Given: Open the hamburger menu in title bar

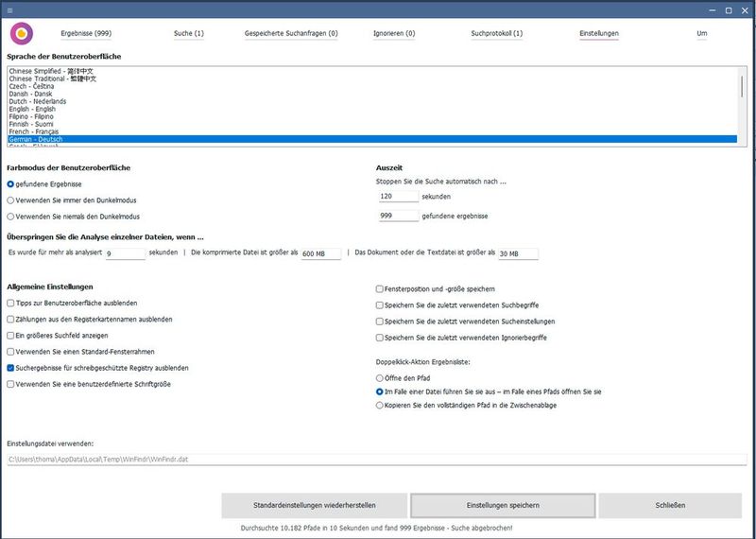Looking at the screenshot, I should [x=9, y=10].
